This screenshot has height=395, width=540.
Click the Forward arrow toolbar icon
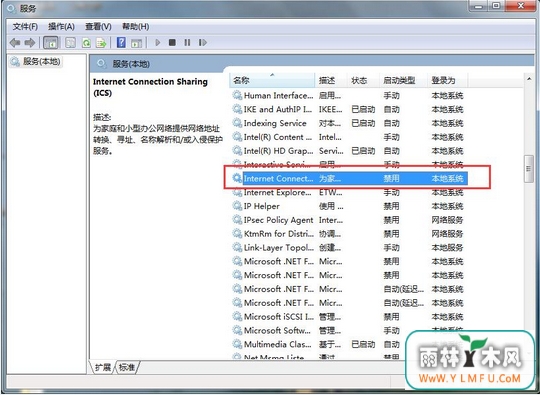pos(30,43)
